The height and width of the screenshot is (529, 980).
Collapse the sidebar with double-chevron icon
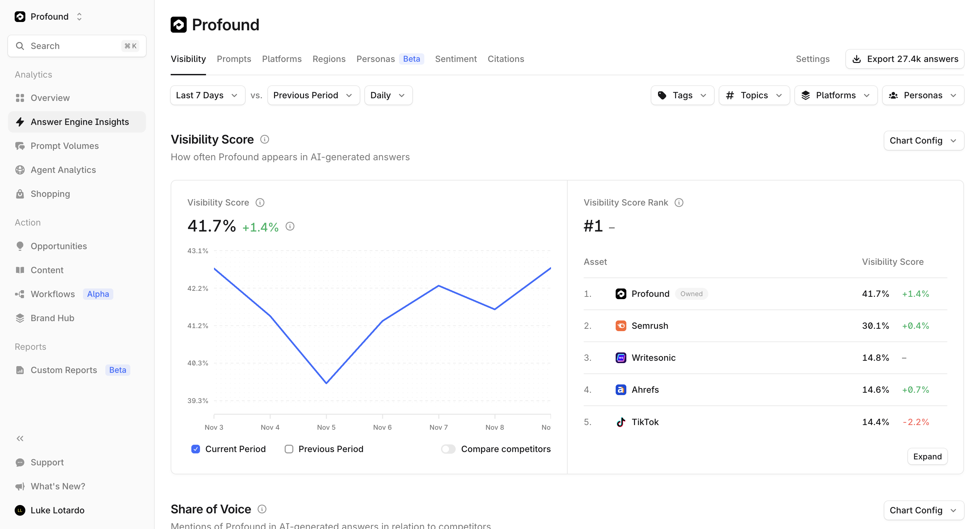click(20, 438)
